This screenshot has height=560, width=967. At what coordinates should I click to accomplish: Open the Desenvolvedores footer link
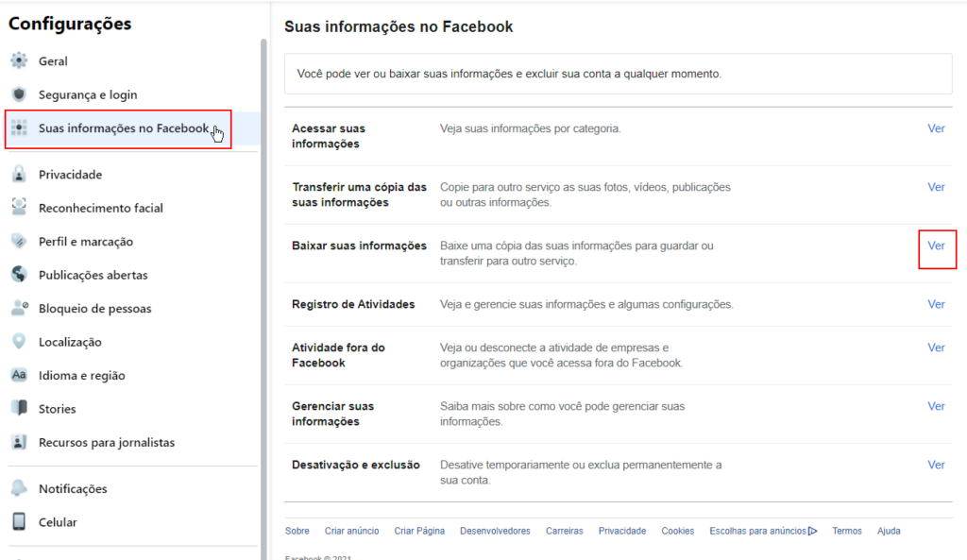coord(495,531)
